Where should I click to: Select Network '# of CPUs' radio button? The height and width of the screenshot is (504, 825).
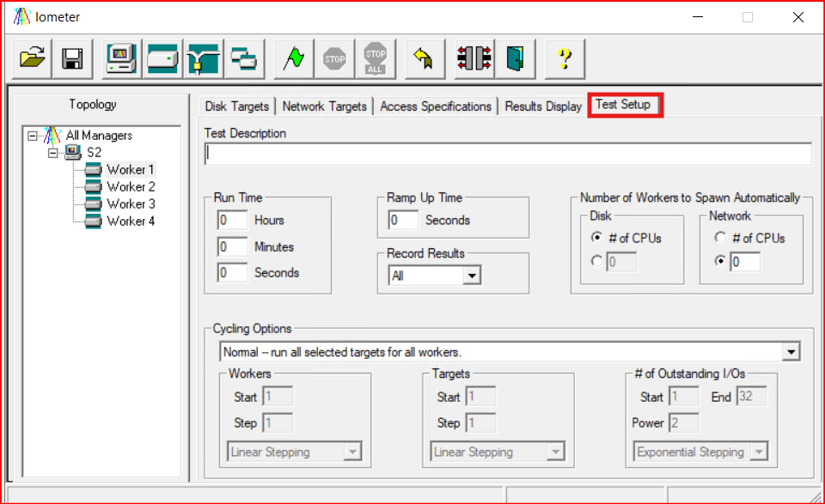tap(720, 238)
